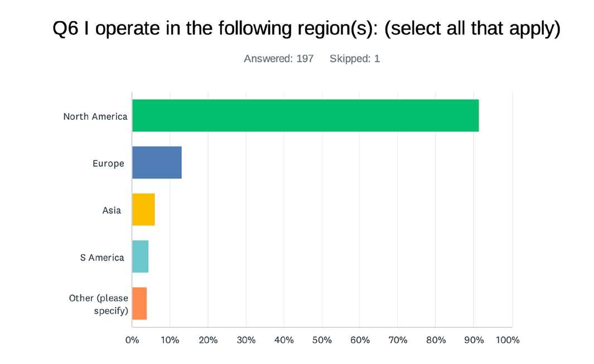Click the 0% axis tick label
This screenshot has width=594, height=364.
(x=132, y=340)
